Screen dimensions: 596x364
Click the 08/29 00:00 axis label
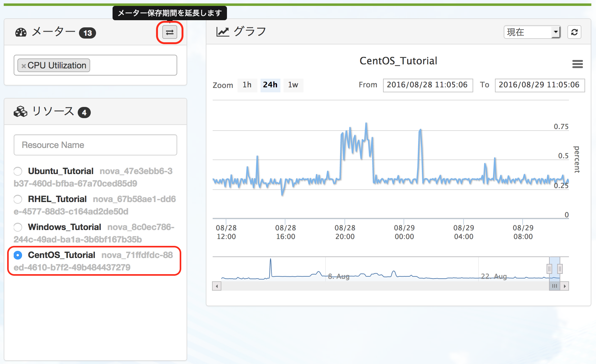[x=404, y=232]
